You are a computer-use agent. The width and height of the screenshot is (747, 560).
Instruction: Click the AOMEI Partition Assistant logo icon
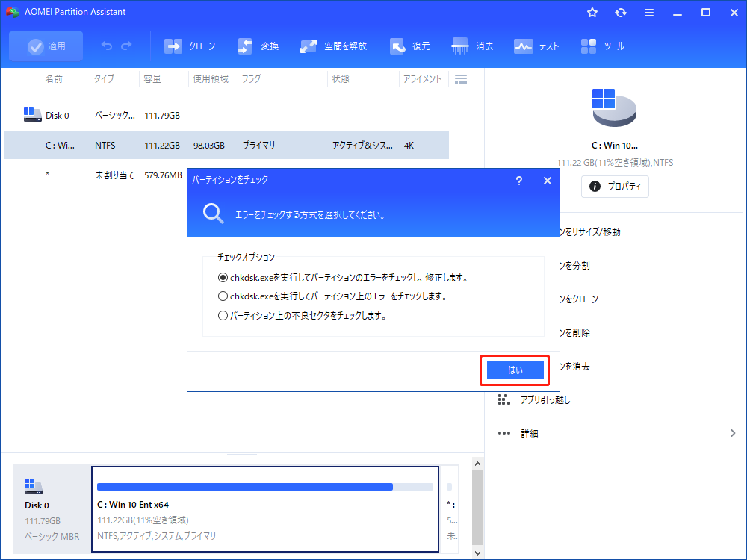(12, 12)
